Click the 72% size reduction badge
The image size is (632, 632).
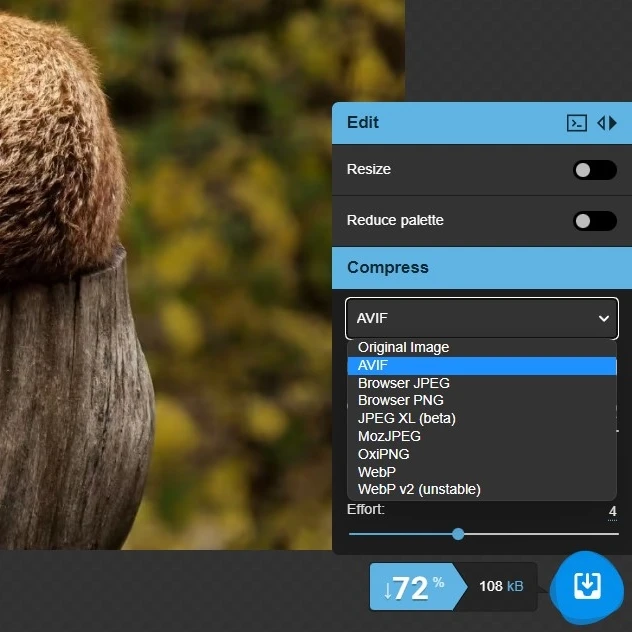pos(413,587)
